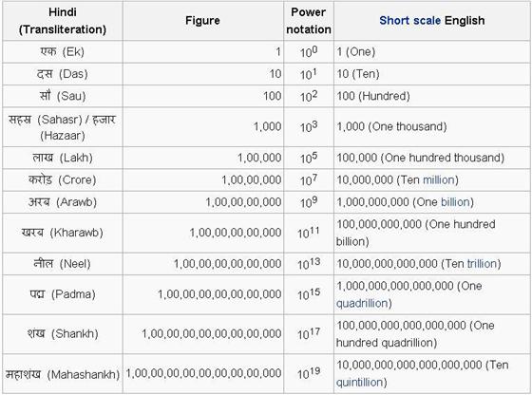Screen dimensions: 532x395
Task: Click the 10^11 power notation cell
Action: pyautogui.click(x=309, y=233)
